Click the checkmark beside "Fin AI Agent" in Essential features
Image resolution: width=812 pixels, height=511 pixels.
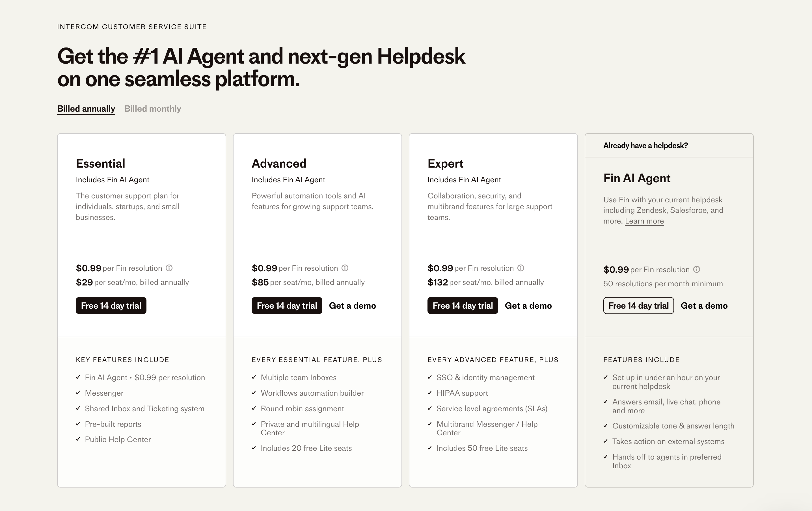click(x=78, y=377)
